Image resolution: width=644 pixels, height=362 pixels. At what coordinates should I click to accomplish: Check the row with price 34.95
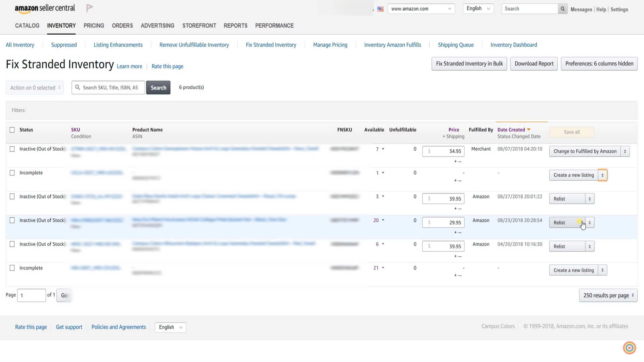click(12, 149)
